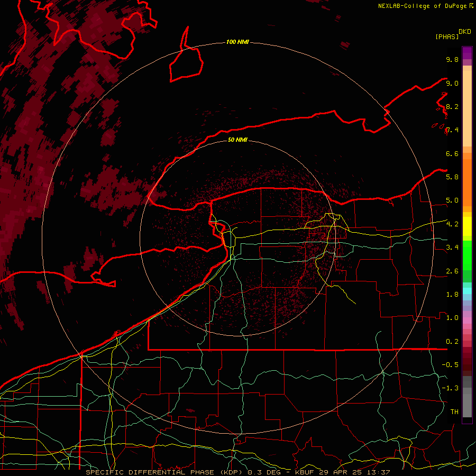This screenshot has width=476, height=476.
Task: Pick the yellow swatch beside 4.2
Action: point(467,226)
